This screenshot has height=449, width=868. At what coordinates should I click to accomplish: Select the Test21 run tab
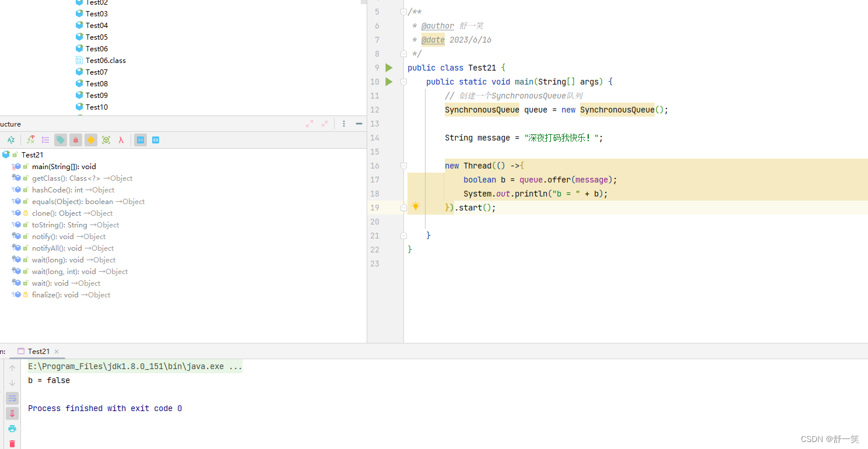[38, 352]
